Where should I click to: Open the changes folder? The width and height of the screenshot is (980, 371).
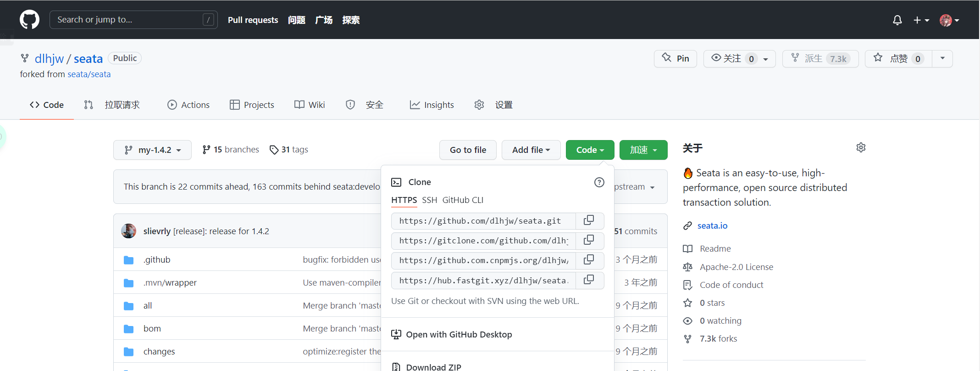[x=159, y=352]
